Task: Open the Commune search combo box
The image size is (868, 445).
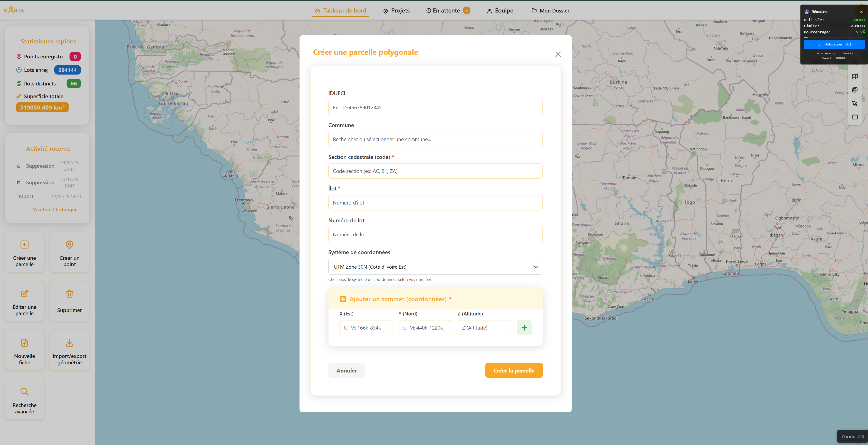Action: 435,139
